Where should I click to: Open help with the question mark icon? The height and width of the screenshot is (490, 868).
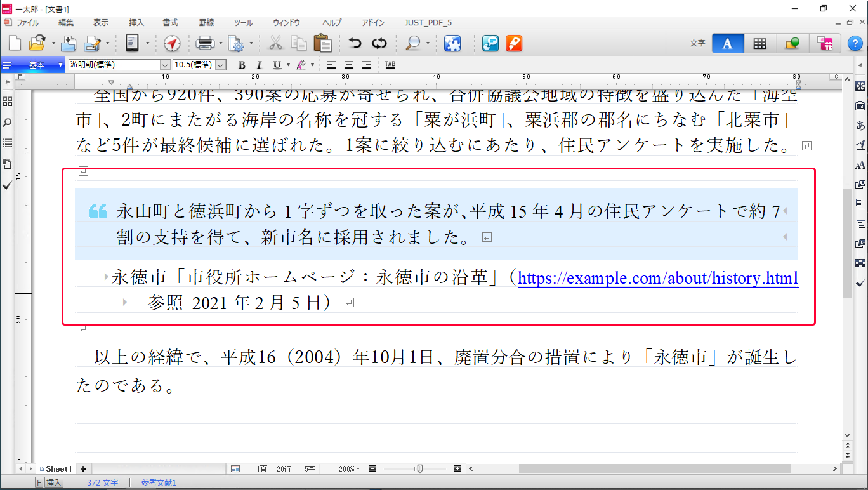(855, 43)
